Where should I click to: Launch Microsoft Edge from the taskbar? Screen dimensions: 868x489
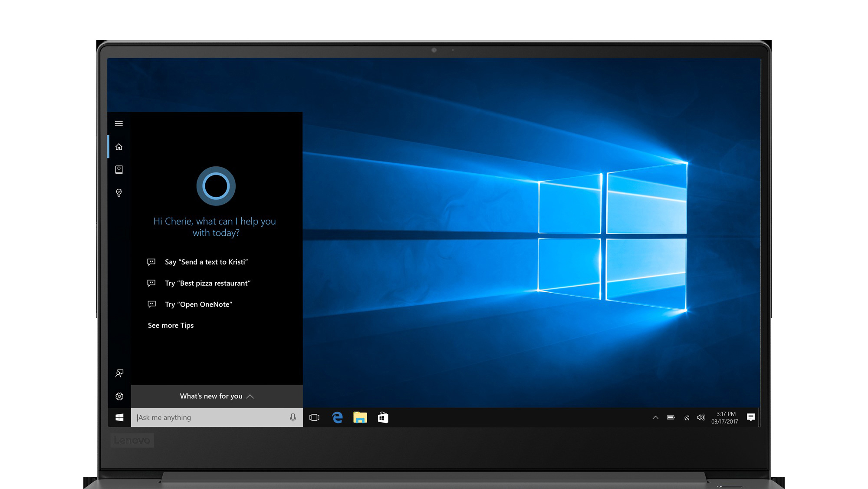click(337, 417)
